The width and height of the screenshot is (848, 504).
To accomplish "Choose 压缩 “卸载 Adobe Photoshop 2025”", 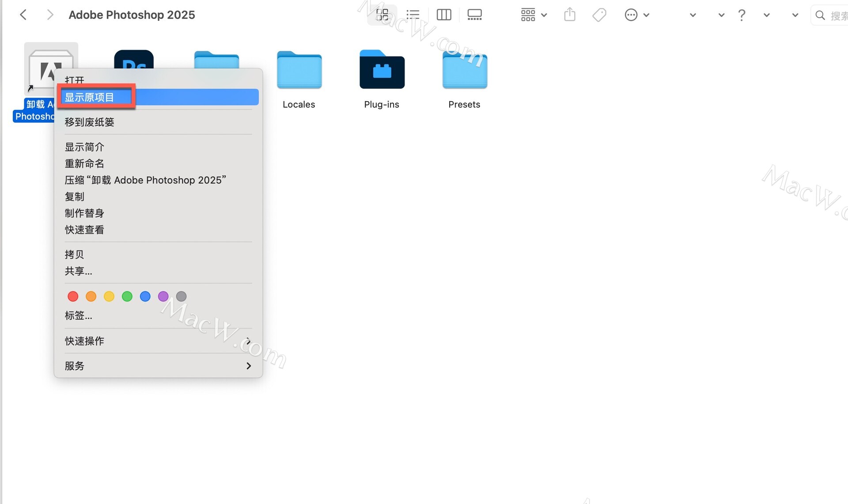I will 158,180.
